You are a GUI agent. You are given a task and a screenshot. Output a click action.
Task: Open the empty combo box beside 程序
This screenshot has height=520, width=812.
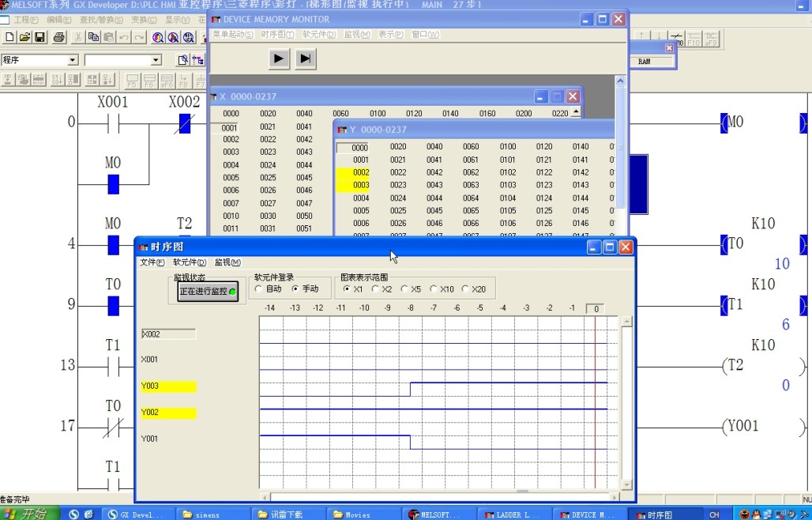[156, 60]
